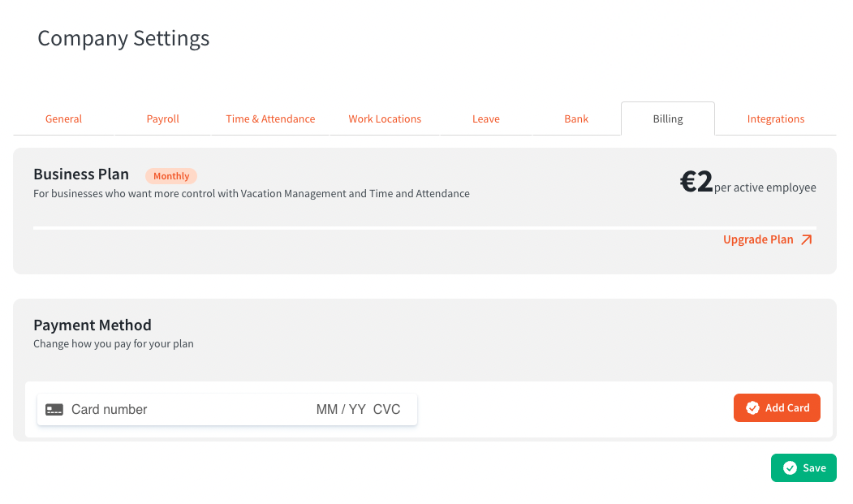Select the Billing tab
Image resolution: width=853 pixels, height=504 pixels.
[668, 118]
